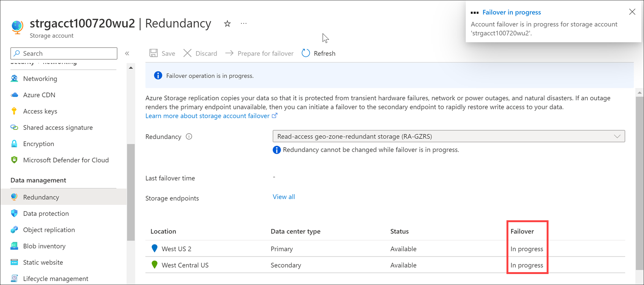Open Learn more about storage account failover link
Viewport: 644px width, 285px height.
pos(211,116)
